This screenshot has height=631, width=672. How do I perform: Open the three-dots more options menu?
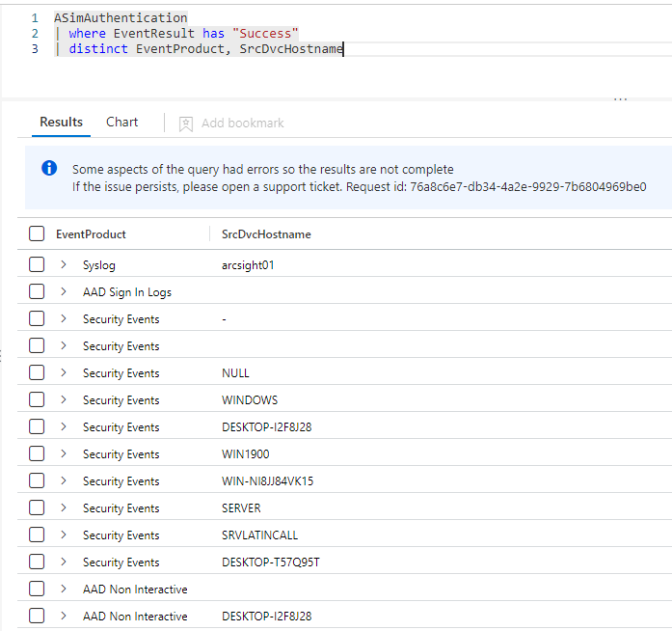[620, 99]
